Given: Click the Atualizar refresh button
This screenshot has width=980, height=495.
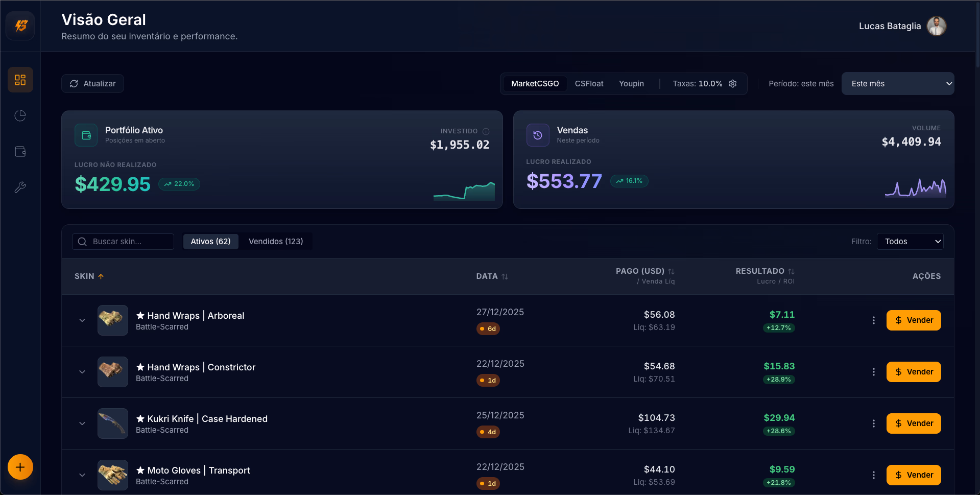Looking at the screenshot, I should 92,84.
